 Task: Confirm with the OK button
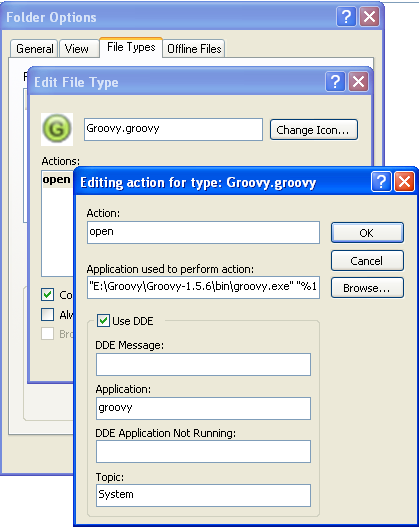[367, 232]
